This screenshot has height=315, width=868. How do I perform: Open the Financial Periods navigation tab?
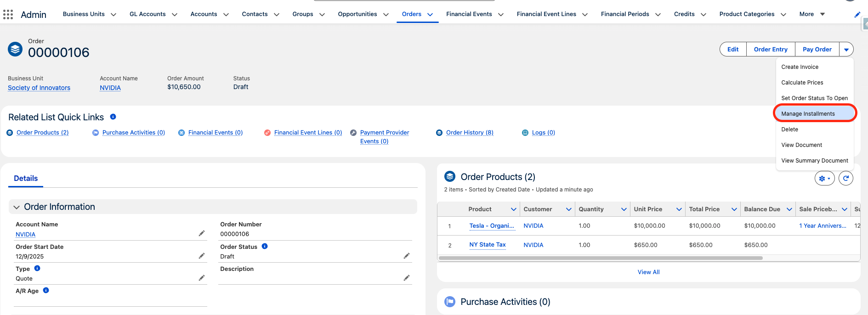tap(625, 14)
